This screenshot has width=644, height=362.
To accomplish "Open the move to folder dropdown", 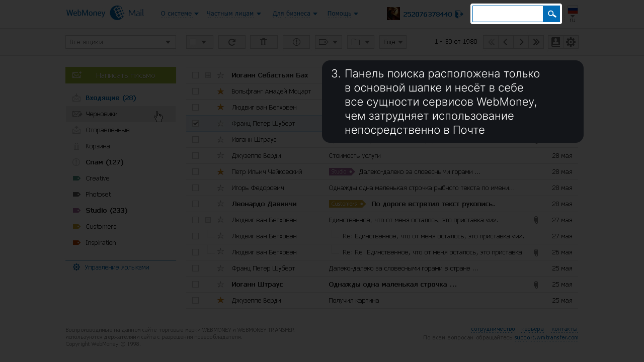I will (x=361, y=42).
